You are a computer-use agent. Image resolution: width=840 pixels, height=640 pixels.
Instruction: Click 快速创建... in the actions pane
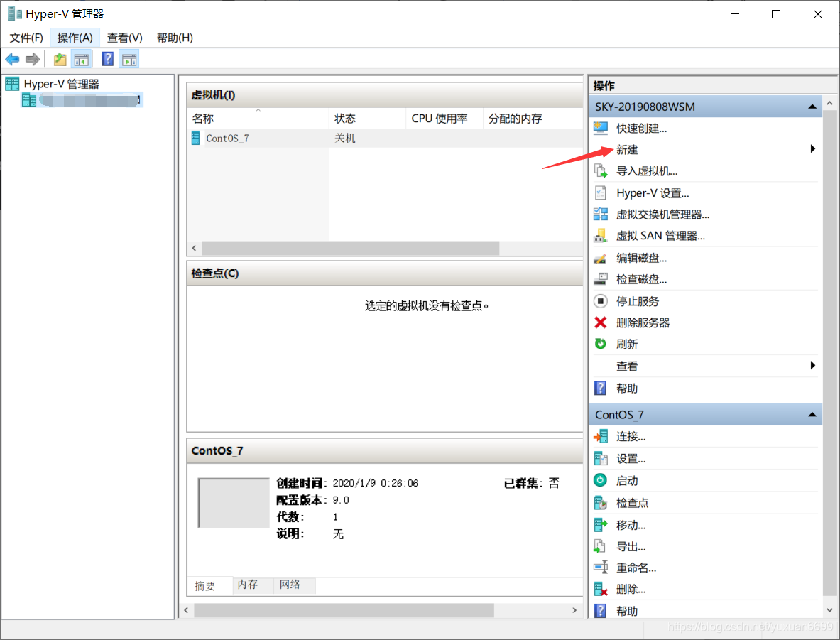point(641,128)
